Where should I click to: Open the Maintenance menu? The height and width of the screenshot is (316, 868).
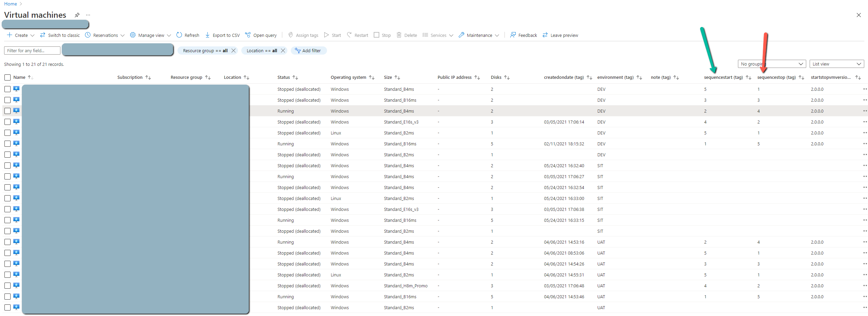tap(479, 35)
